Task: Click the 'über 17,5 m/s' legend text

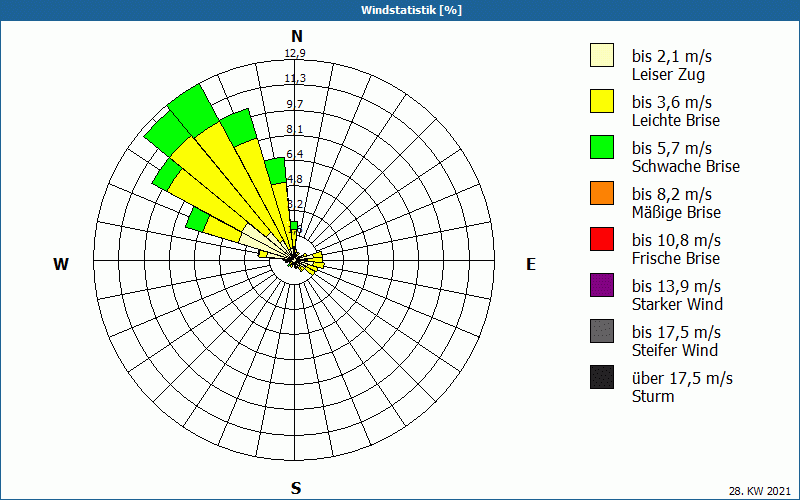Action: (682, 379)
